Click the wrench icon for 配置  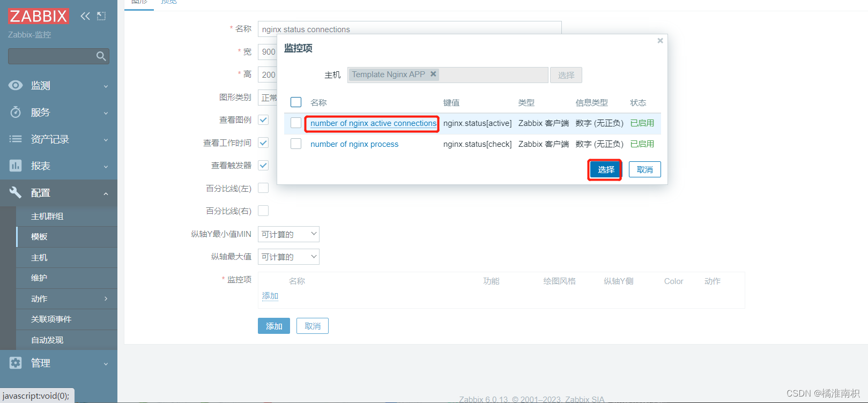(x=16, y=192)
